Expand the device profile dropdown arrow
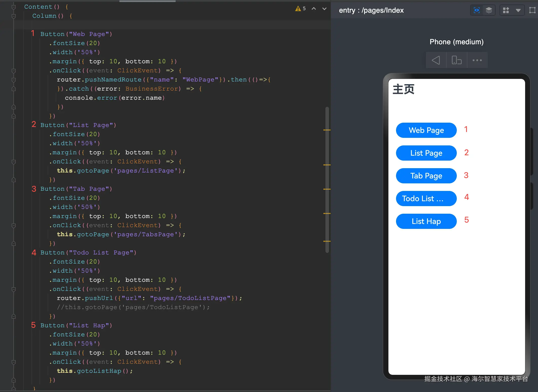Viewport: 538px width, 392px height. (x=518, y=10)
